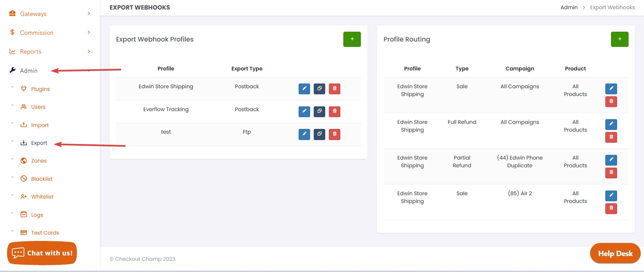Click the Chat with us button
Screen dimensions: 644x272
[x=42, y=253]
